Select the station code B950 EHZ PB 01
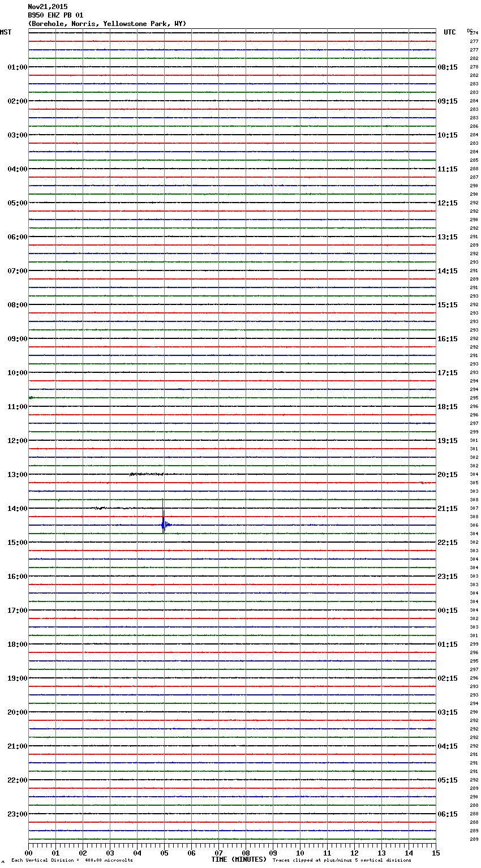 [x=55, y=15]
